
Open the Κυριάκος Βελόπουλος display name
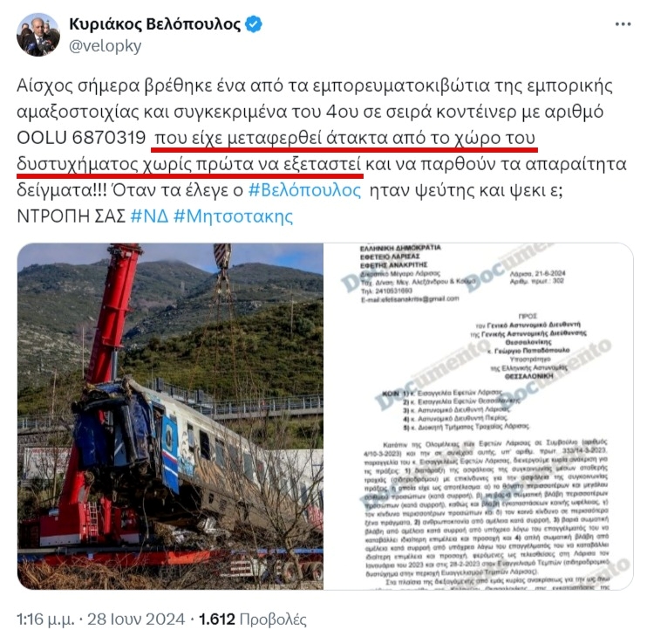point(154,24)
